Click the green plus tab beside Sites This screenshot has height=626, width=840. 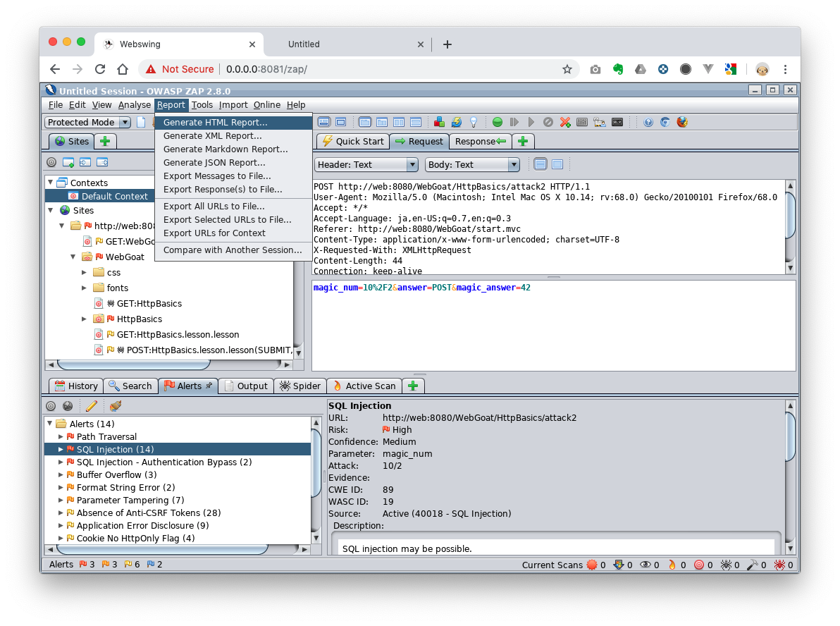tap(105, 142)
